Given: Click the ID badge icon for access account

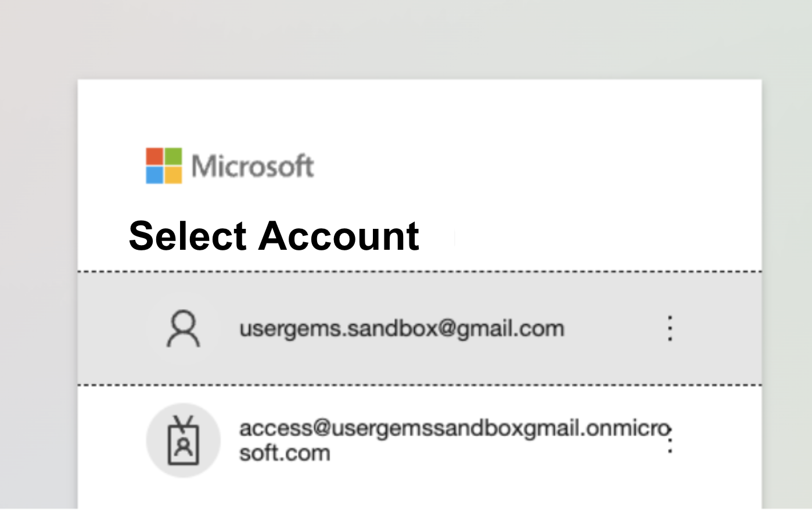Looking at the screenshot, I should pos(184,441).
